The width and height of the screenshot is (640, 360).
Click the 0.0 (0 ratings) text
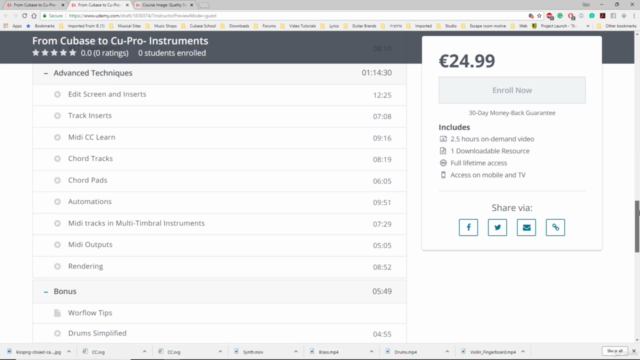pos(104,53)
